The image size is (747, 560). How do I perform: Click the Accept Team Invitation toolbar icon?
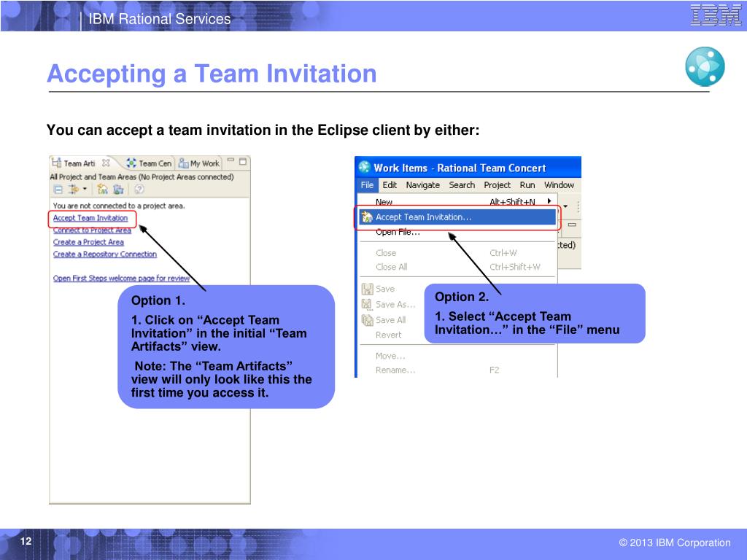102,190
